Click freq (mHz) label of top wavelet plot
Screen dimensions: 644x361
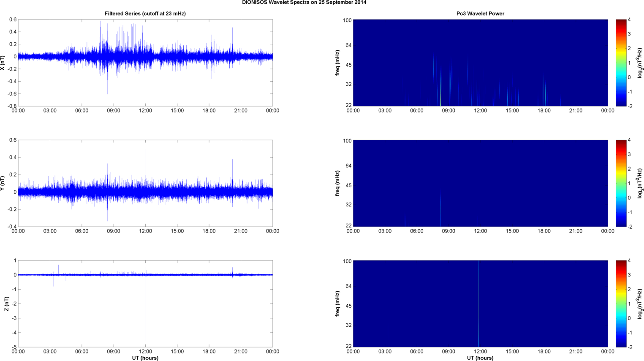pos(338,63)
